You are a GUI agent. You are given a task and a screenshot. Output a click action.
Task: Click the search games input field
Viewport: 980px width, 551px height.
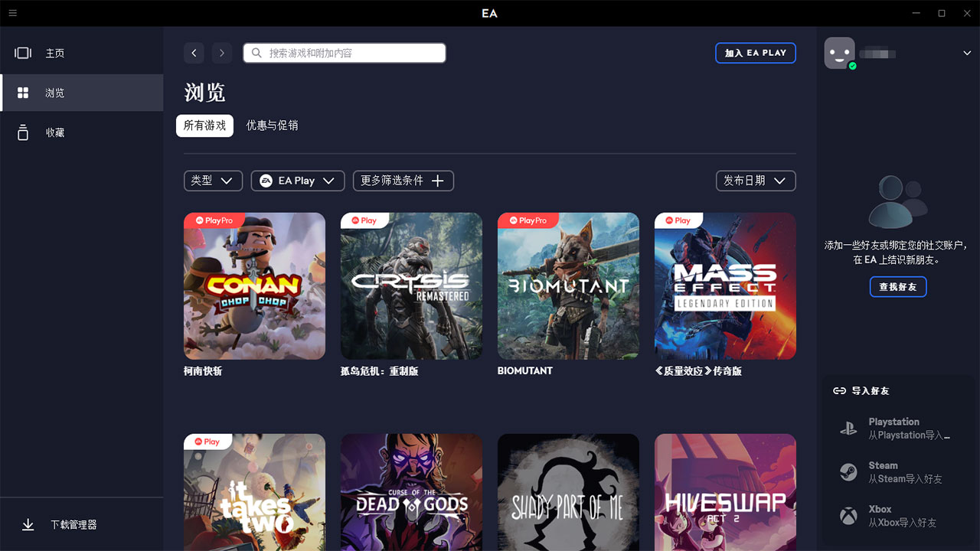(x=345, y=53)
